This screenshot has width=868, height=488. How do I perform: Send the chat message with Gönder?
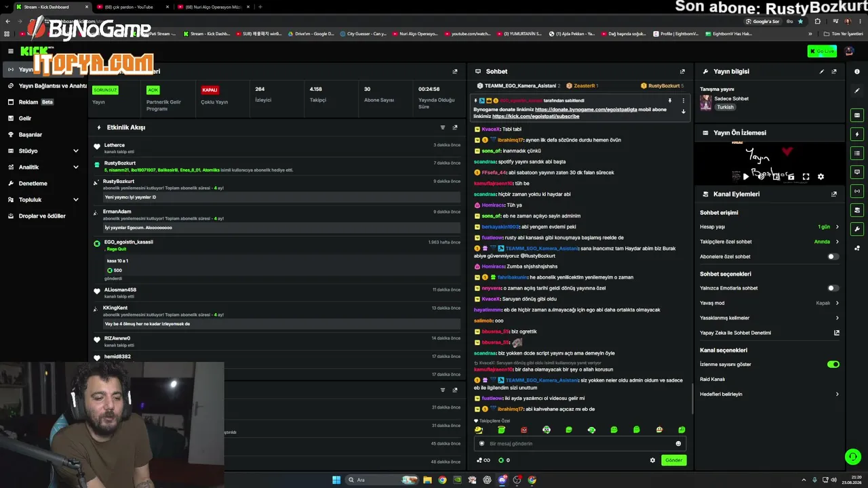point(673,460)
